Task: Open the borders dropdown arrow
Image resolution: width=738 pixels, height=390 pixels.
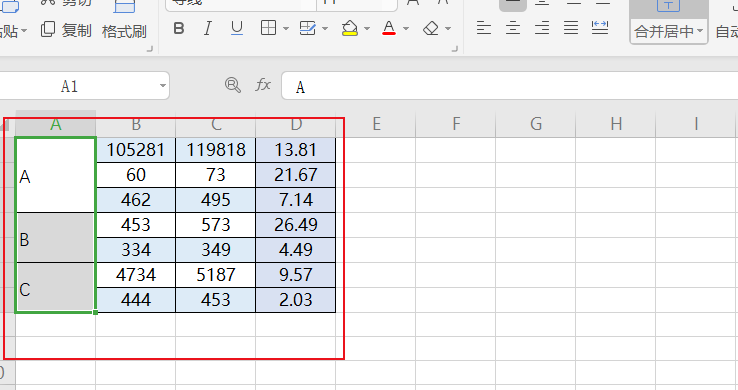Action: 286,29
